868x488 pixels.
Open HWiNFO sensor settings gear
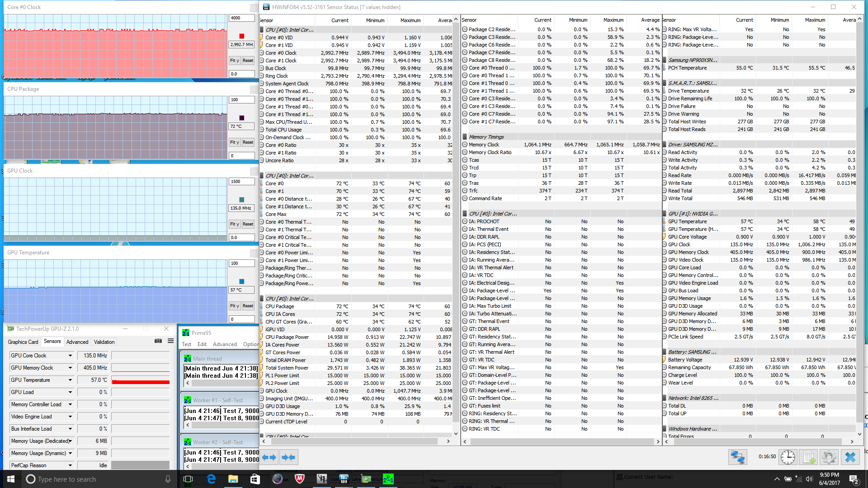pyautogui.click(x=829, y=457)
